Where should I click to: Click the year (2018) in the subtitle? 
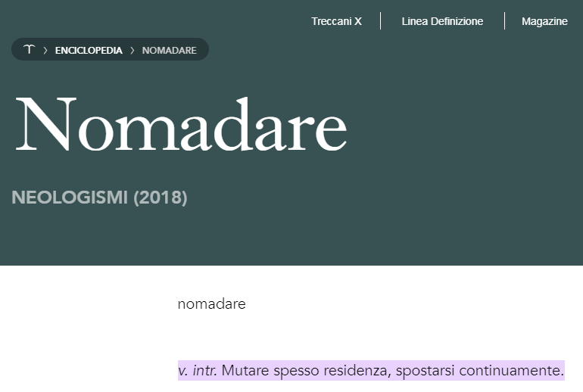161,197
